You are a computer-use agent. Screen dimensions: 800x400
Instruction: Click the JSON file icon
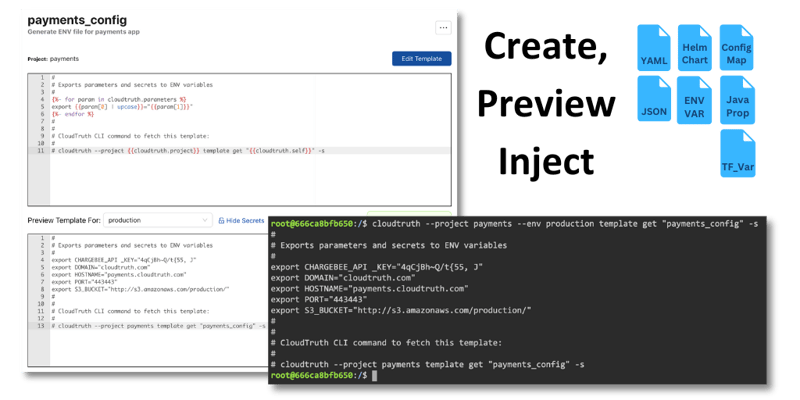coord(654,98)
